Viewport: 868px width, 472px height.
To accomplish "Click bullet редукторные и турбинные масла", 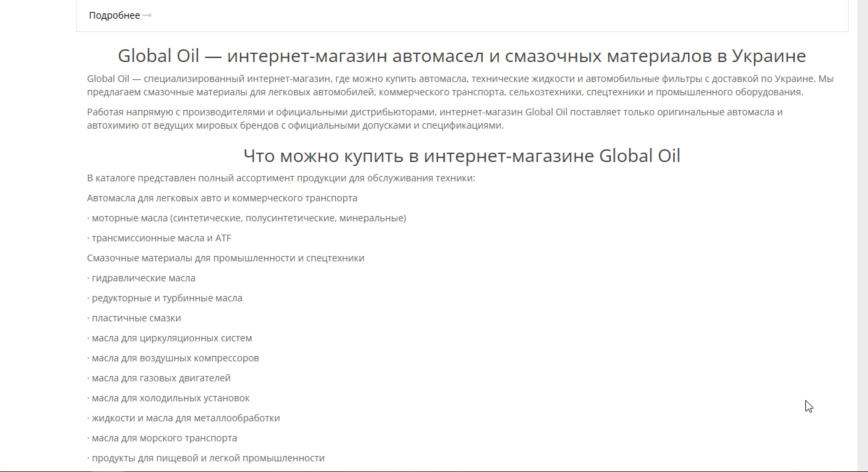I will click(x=165, y=298).
